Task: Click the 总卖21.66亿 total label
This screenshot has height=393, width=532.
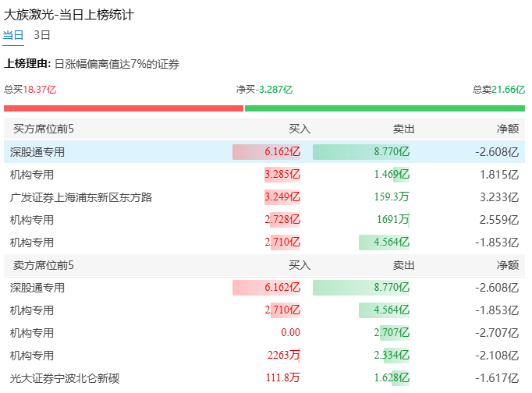Action: click(498, 90)
